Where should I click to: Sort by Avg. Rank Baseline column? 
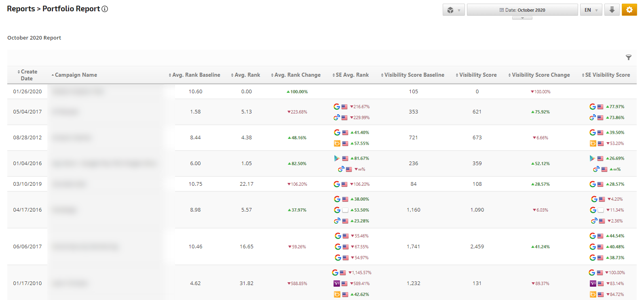[196, 75]
